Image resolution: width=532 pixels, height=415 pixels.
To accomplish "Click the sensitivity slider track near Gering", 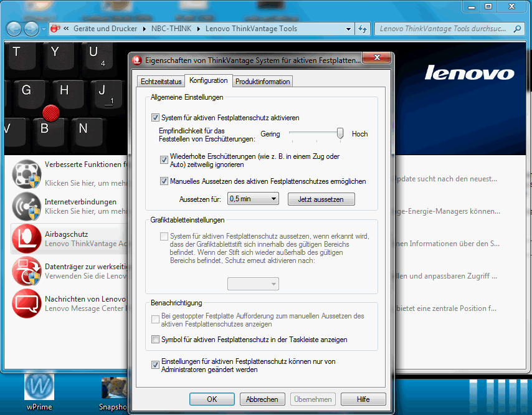I will 293,133.
